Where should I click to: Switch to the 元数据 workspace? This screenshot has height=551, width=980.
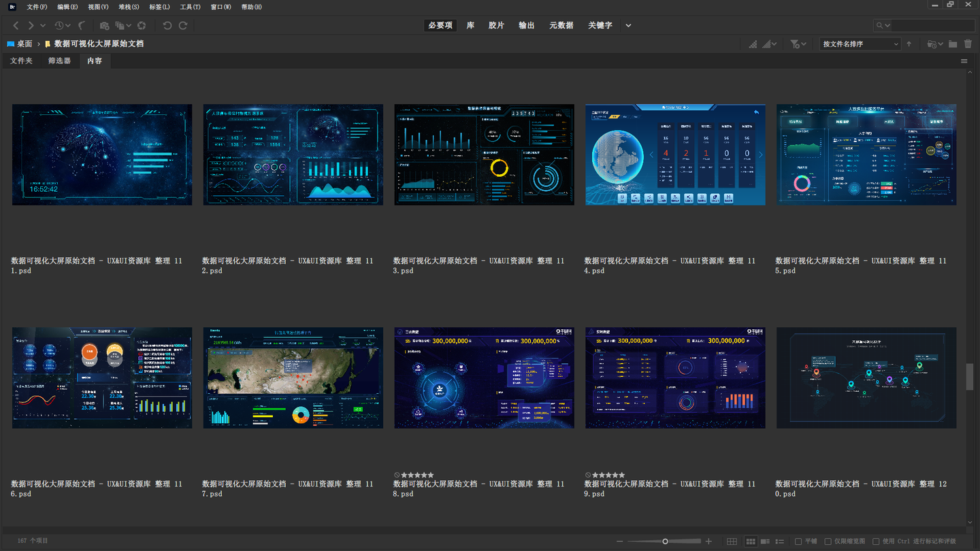[x=561, y=26]
